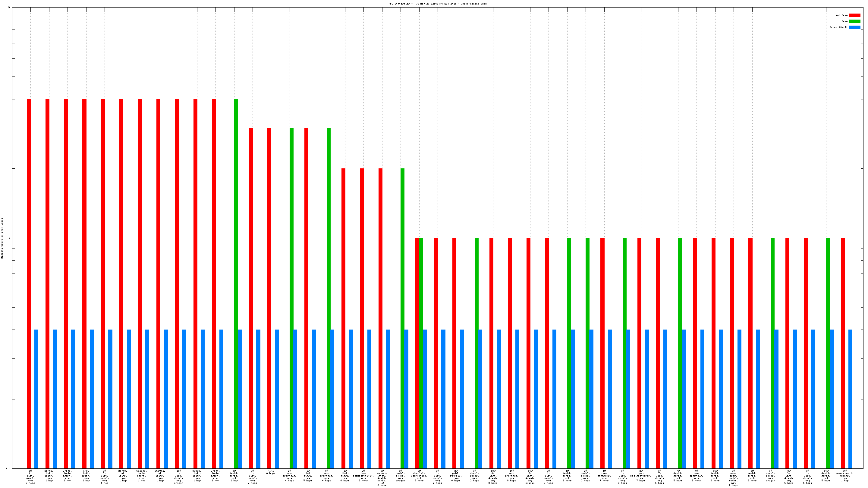The height and width of the screenshot is (488, 868).
Task: Click the '1' y-axis tick label
Action: click(9, 238)
